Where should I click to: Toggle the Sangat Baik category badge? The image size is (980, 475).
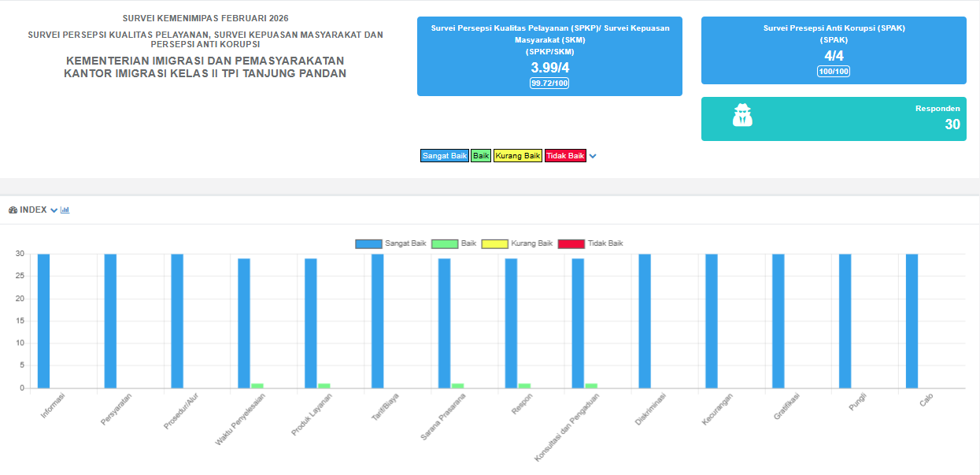(x=444, y=155)
